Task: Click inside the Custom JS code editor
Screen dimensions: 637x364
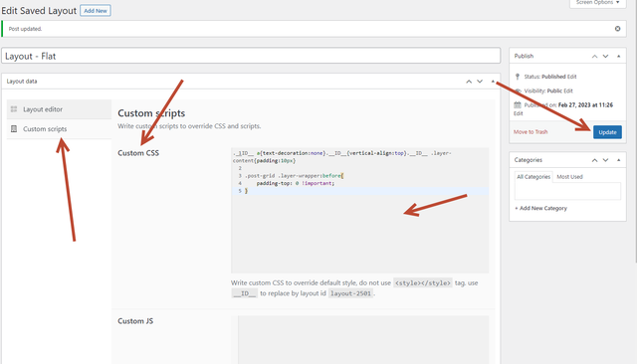Action: coord(359,340)
